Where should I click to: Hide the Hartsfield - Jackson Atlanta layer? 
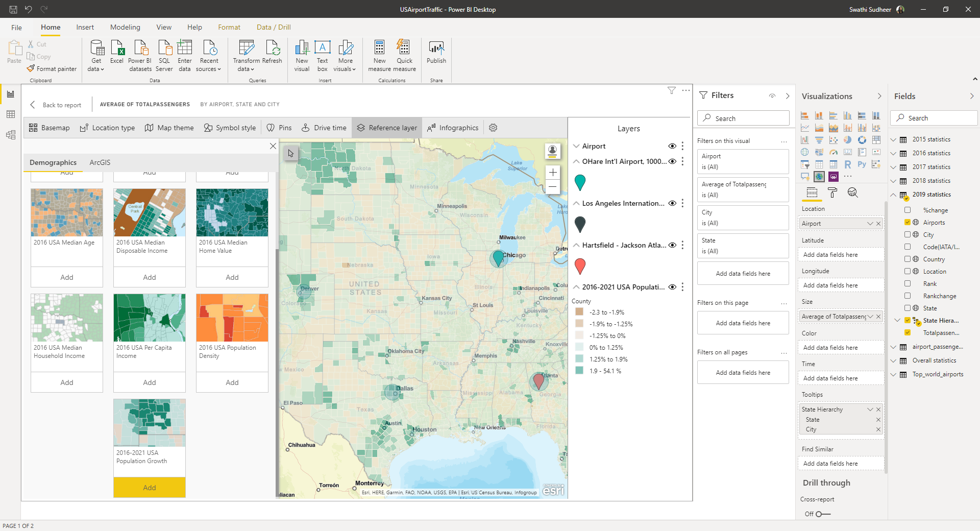click(x=672, y=245)
